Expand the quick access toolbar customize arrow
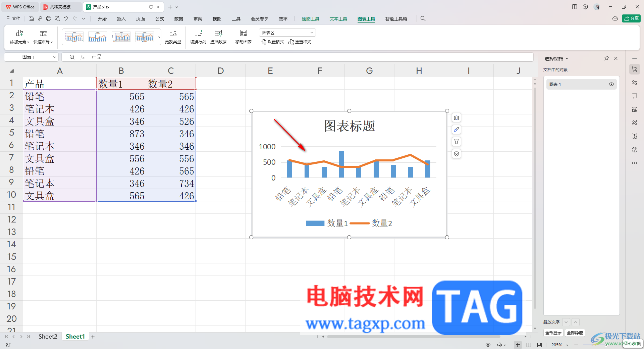The height and width of the screenshot is (349, 644). [84, 19]
